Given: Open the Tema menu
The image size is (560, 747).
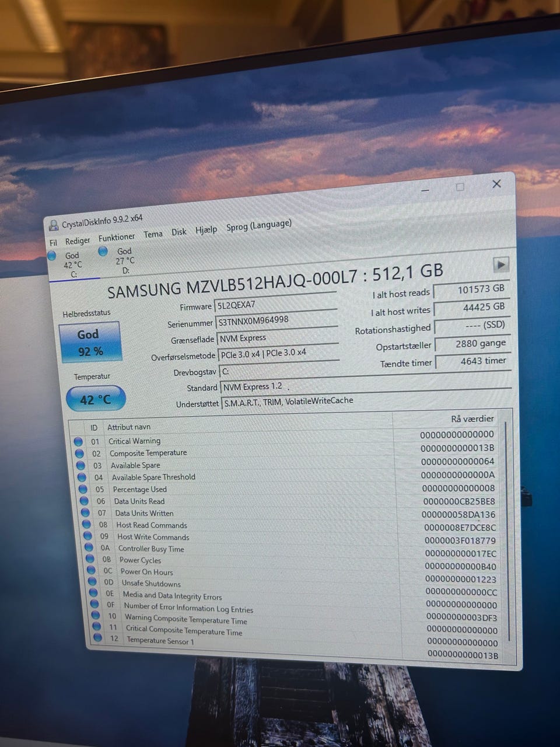Looking at the screenshot, I should coord(153,234).
